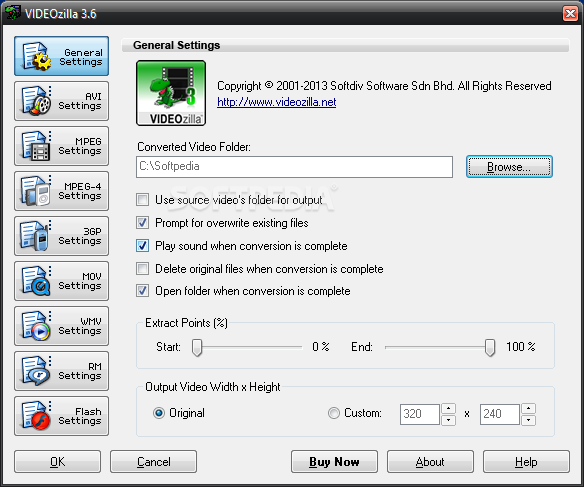The image size is (584, 487).
Task: Decrease custom height with down arrow
Action: click(x=529, y=420)
